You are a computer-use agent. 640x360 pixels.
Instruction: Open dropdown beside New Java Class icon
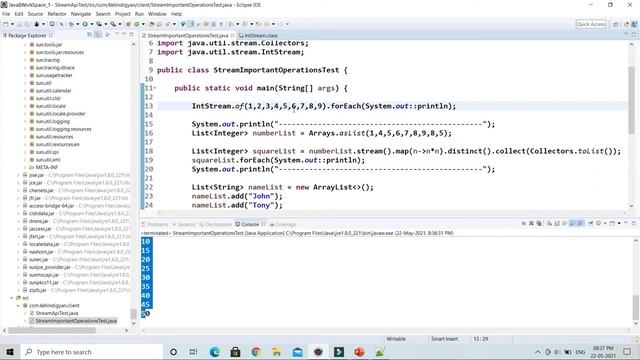[143, 24]
